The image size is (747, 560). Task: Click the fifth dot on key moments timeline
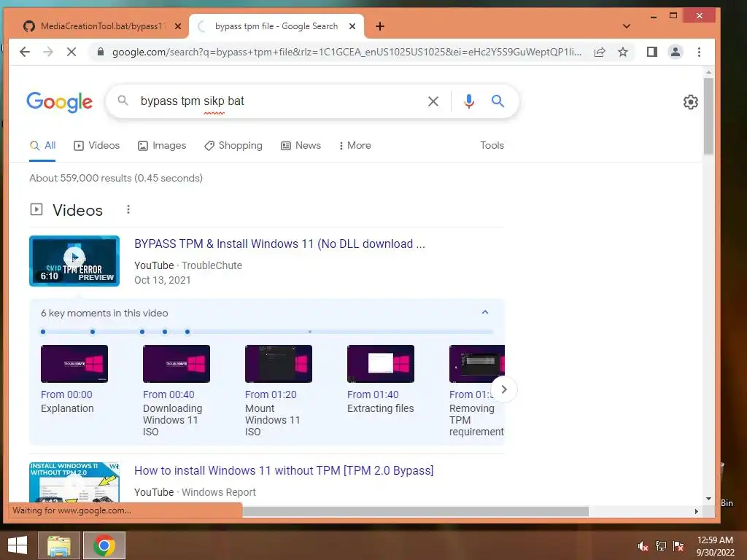pos(187,332)
